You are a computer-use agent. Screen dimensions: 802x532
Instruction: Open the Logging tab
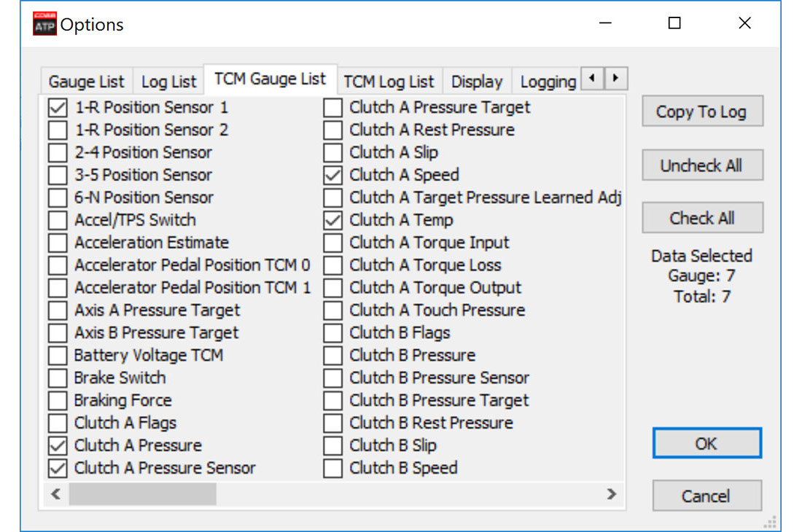548,81
